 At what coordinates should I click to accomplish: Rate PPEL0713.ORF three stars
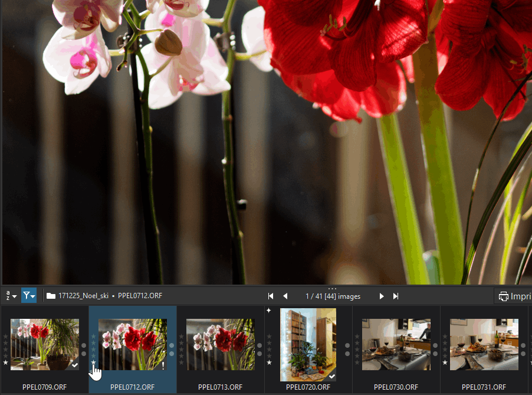pyautogui.click(x=181, y=350)
